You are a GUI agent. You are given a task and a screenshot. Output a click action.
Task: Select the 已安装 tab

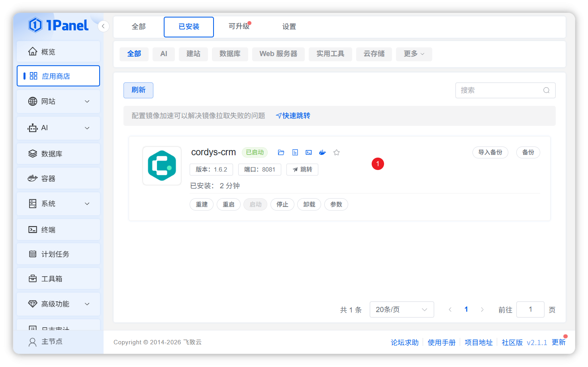(189, 27)
